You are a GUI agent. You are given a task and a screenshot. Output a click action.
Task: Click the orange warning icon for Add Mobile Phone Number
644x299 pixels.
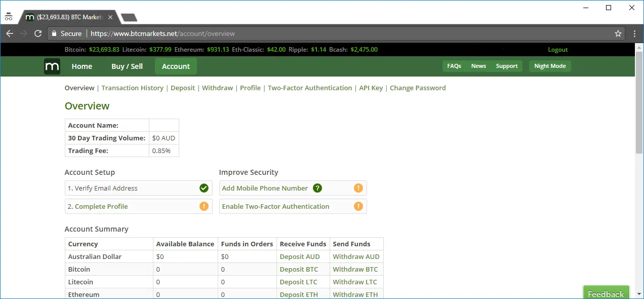[358, 188]
